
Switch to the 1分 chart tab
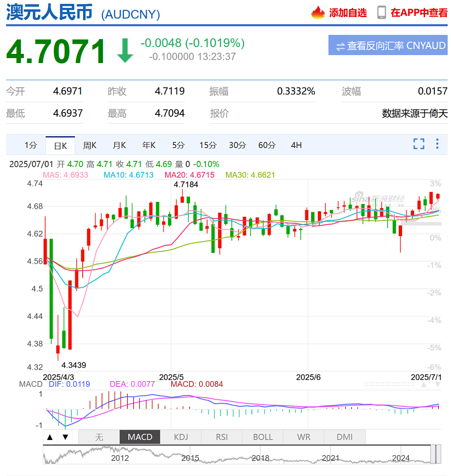pyautogui.click(x=30, y=145)
